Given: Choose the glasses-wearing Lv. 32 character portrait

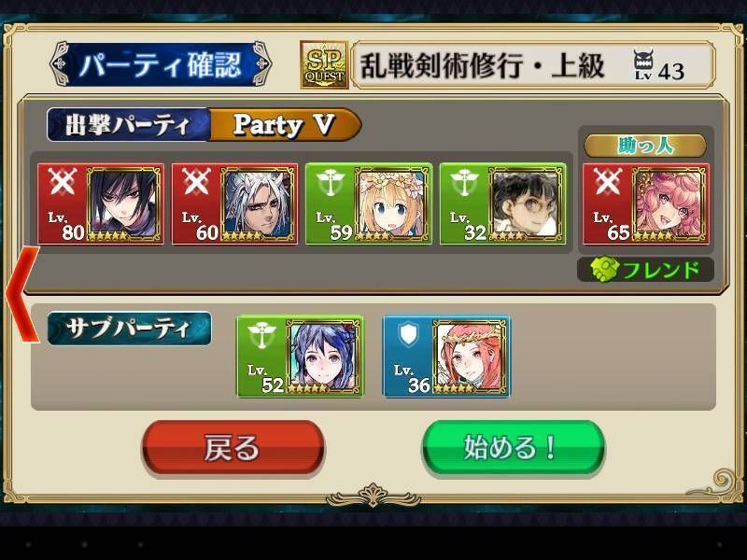Looking at the screenshot, I should (527, 203).
